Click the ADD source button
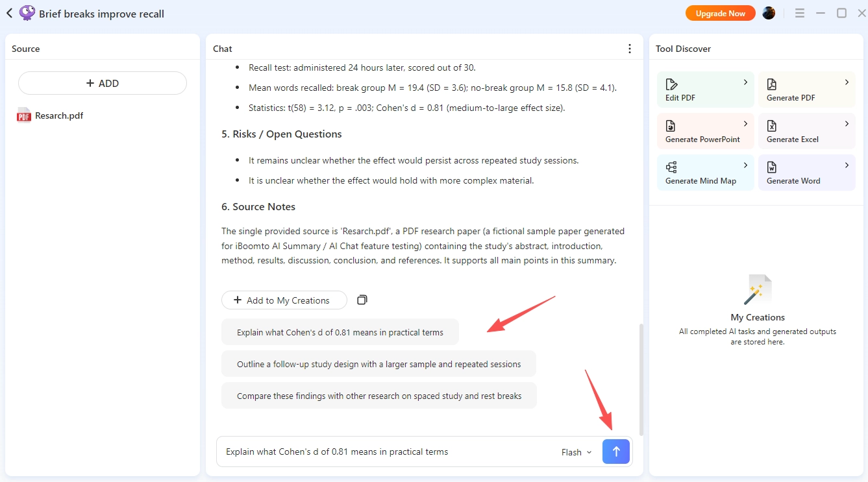 pyautogui.click(x=103, y=83)
